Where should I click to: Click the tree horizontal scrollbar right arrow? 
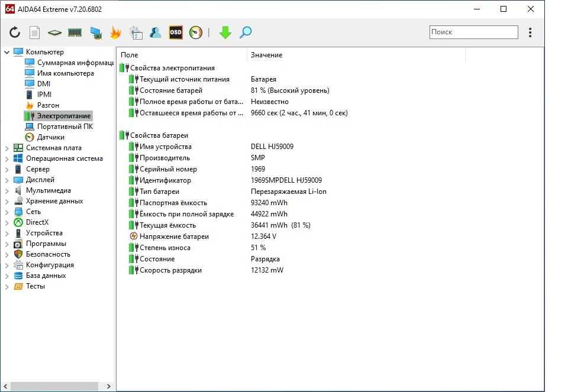(x=109, y=386)
